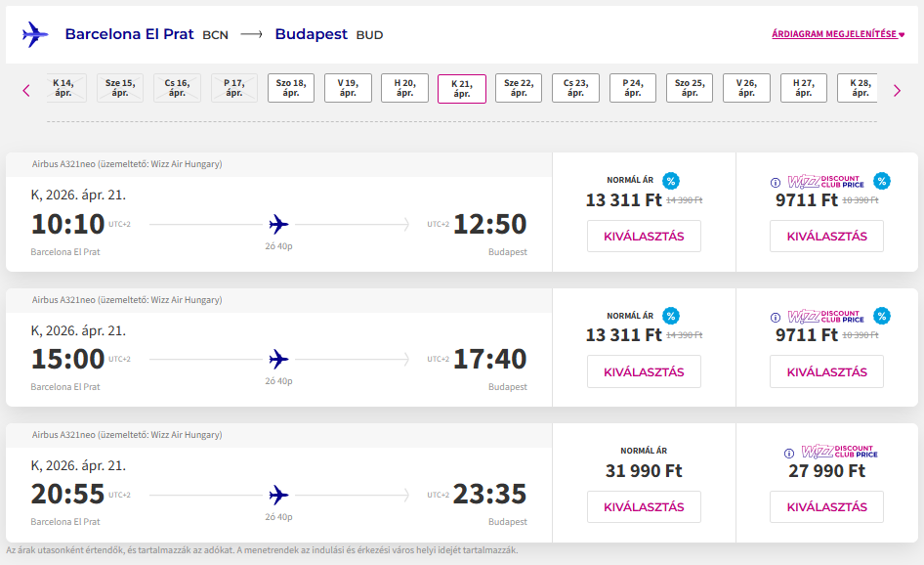Choose the 20:55 flight at normal price 31 990 Ft
This screenshot has width=924, height=565.
click(x=644, y=506)
